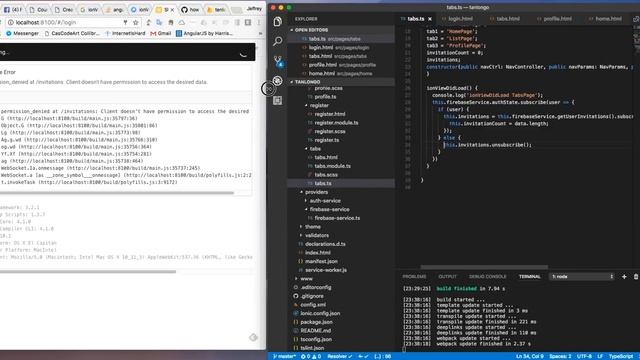Show more bookmarks via overflow chevron
This screenshot has height=360, width=640.
tap(260, 33)
